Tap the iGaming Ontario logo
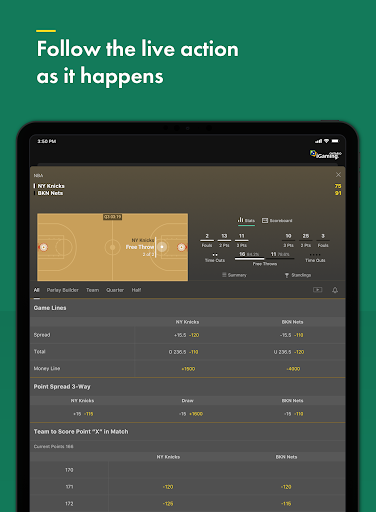The image size is (376, 512). point(326,154)
